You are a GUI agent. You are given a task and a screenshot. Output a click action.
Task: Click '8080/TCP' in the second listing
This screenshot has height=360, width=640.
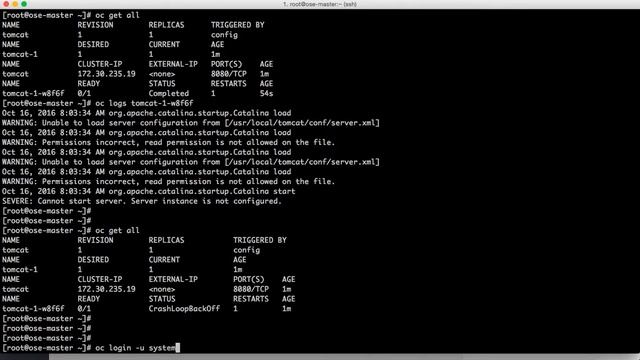(251, 289)
